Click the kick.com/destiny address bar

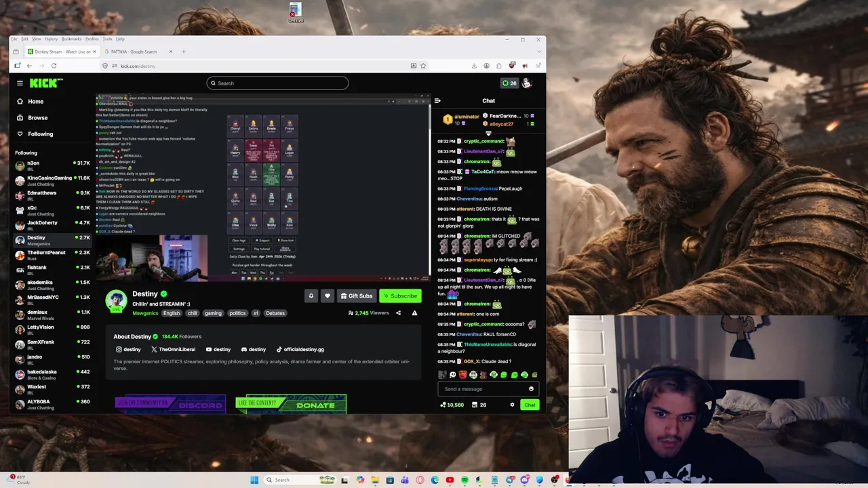pyautogui.click(x=264, y=66)
